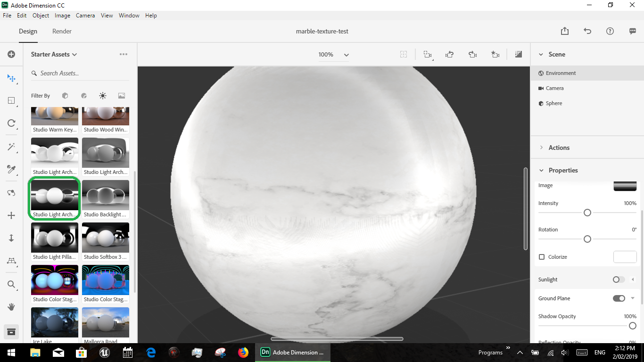
Task: Open the Window menu
Action: point(129,16)
